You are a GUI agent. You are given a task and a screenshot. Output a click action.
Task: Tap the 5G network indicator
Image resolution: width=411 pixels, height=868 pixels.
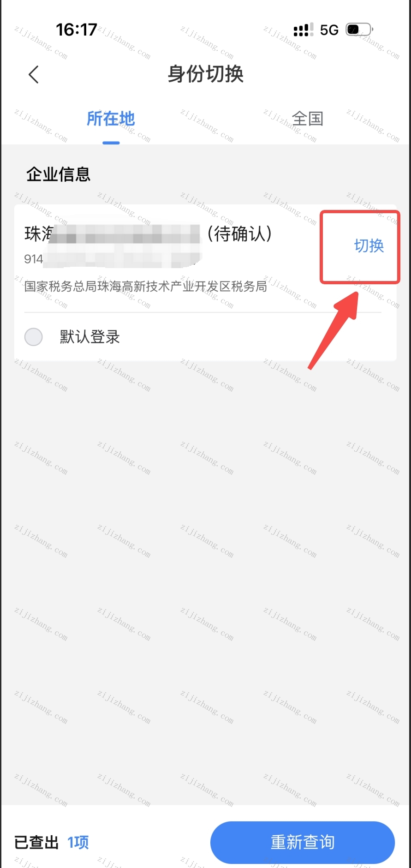click(x=329, y=30)
